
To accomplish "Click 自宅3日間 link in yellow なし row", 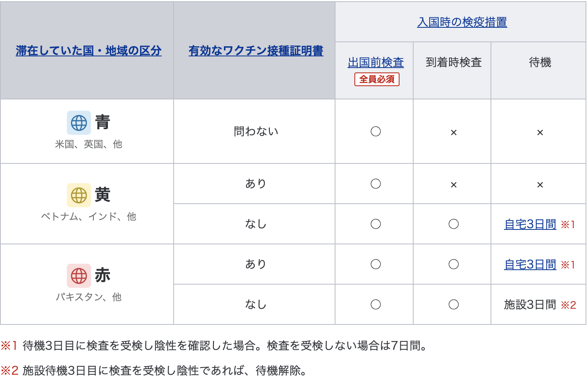I will (530, 224).
